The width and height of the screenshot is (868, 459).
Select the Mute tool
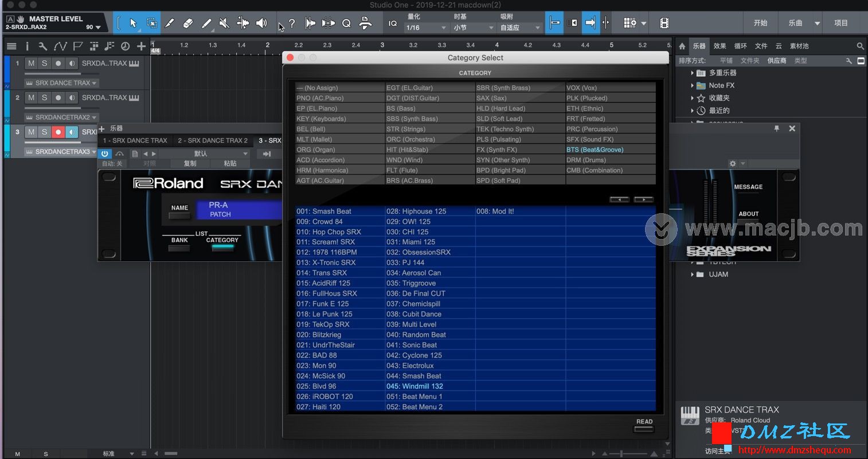225,23
